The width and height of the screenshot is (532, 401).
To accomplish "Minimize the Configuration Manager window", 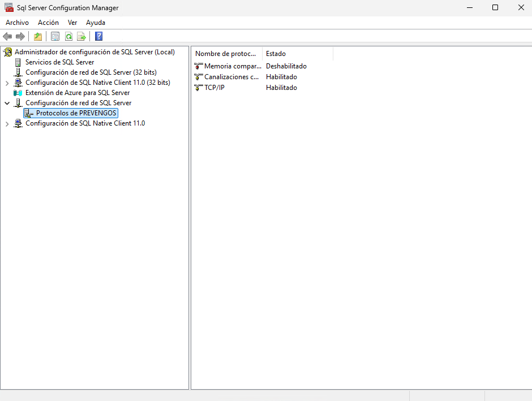I will click(470, 7).
